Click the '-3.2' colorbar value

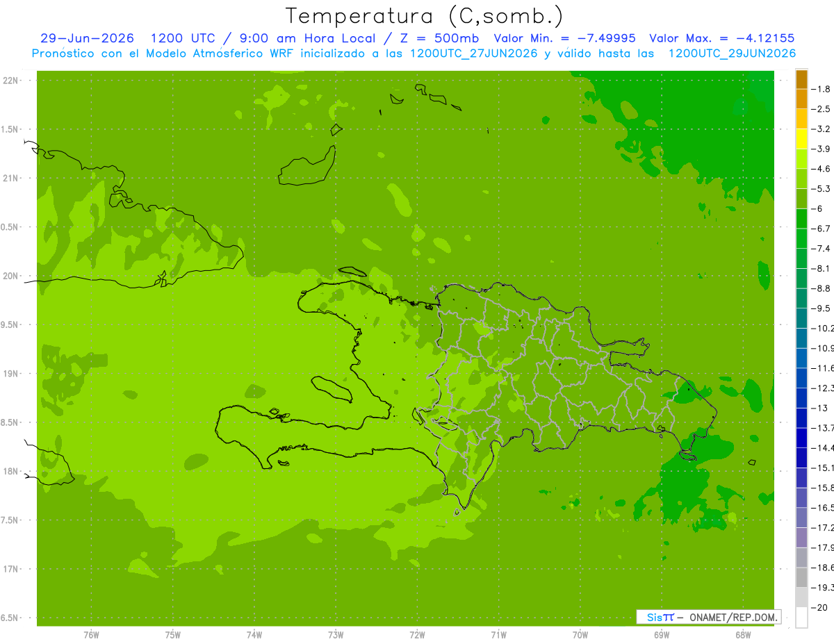(821, 129)
